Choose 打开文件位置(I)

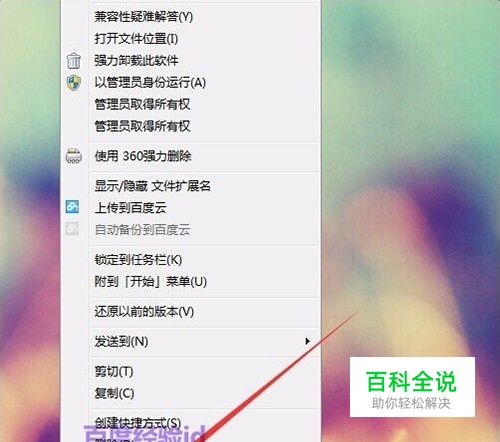pos(136,39)
